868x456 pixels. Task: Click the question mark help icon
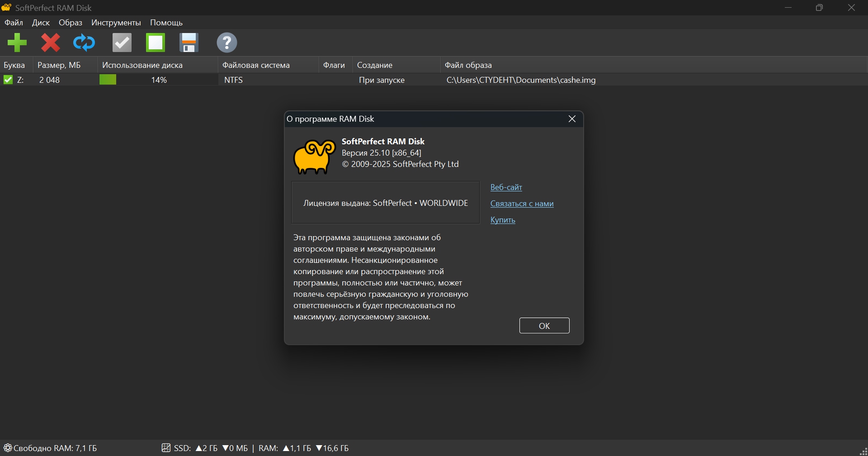point(227,43)
